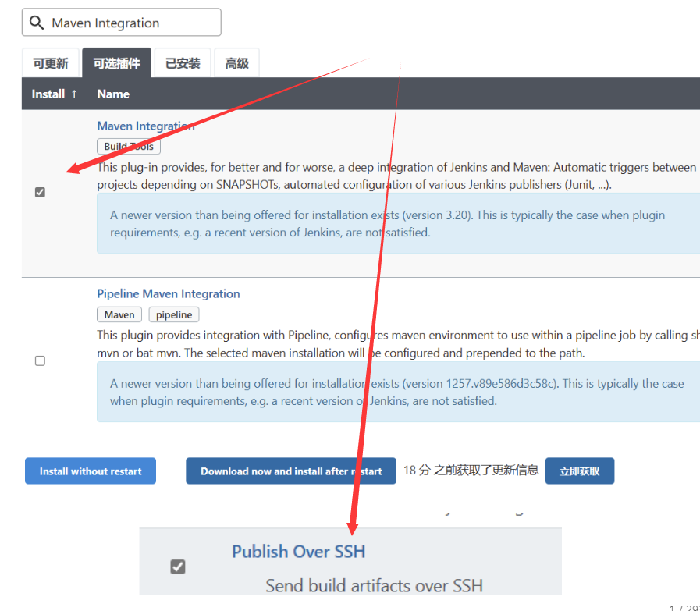Screen dimensions: 700x611
Task: Uncheck the Maven Integration install checkbox
Action: pos(40,193)
